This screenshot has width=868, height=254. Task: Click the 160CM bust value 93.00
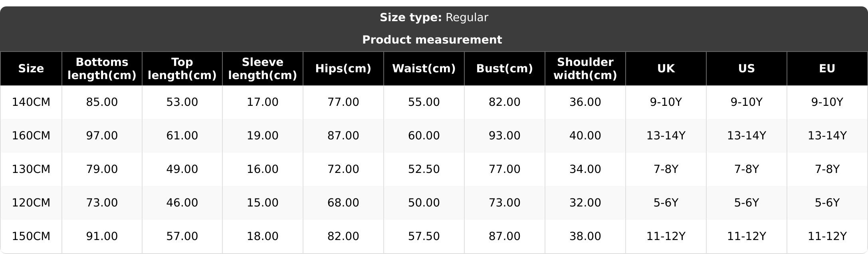pyautogui.click(x=504, y=136)
